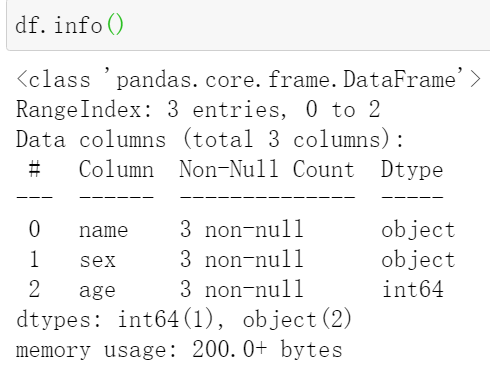The image size is (490, 376).
Task: Click the '3 non-null' count for sex
Action: [x=242, y=259]
